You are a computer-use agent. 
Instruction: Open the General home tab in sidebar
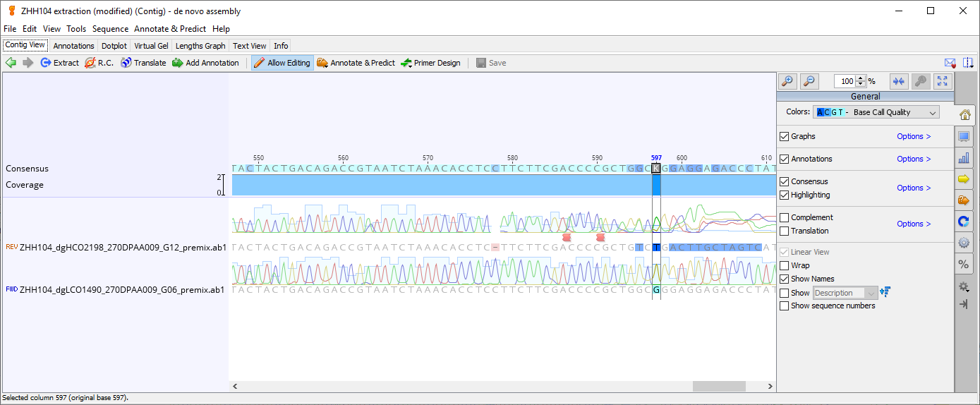click(964, 115)
